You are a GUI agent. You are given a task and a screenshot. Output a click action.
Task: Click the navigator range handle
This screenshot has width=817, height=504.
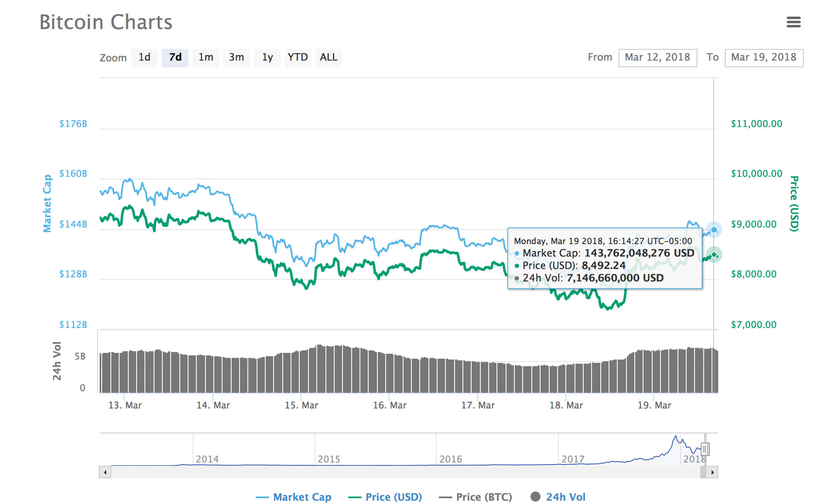[x=705, y=449]
